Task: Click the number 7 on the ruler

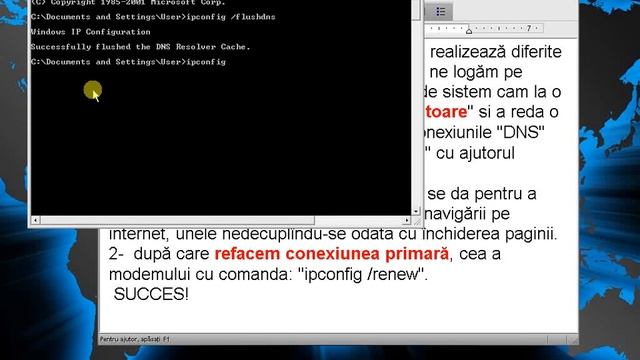Action: pos(528,28)
